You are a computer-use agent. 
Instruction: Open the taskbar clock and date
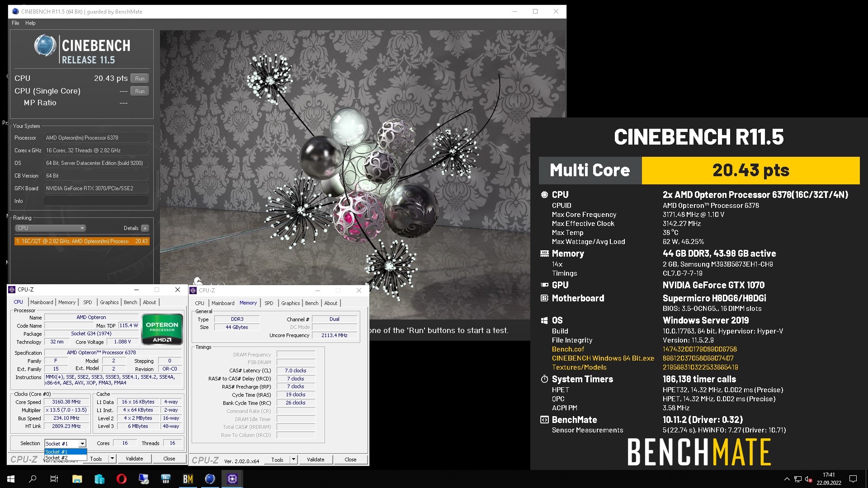[829, 479]
